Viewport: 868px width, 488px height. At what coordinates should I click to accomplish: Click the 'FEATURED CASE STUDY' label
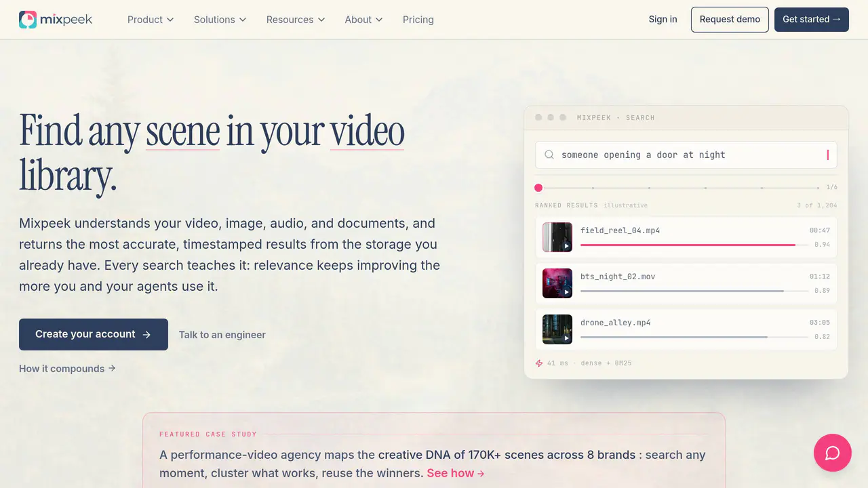[x=208, y=434]
